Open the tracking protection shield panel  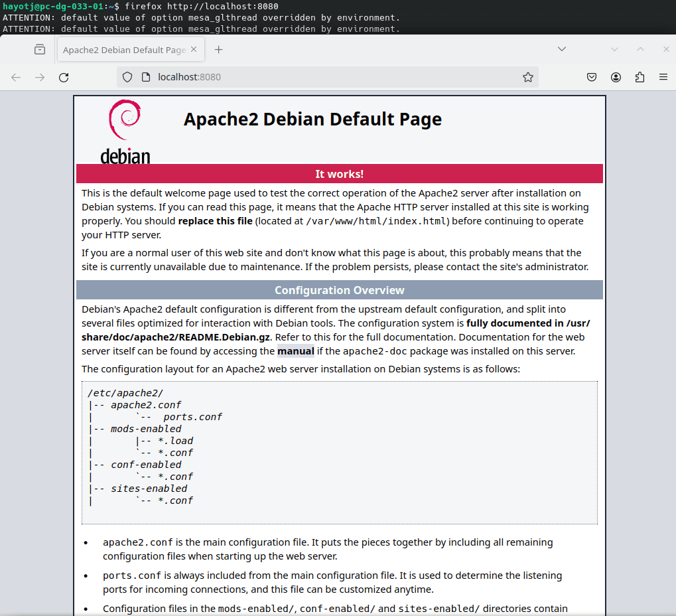[x=127, y=77]
